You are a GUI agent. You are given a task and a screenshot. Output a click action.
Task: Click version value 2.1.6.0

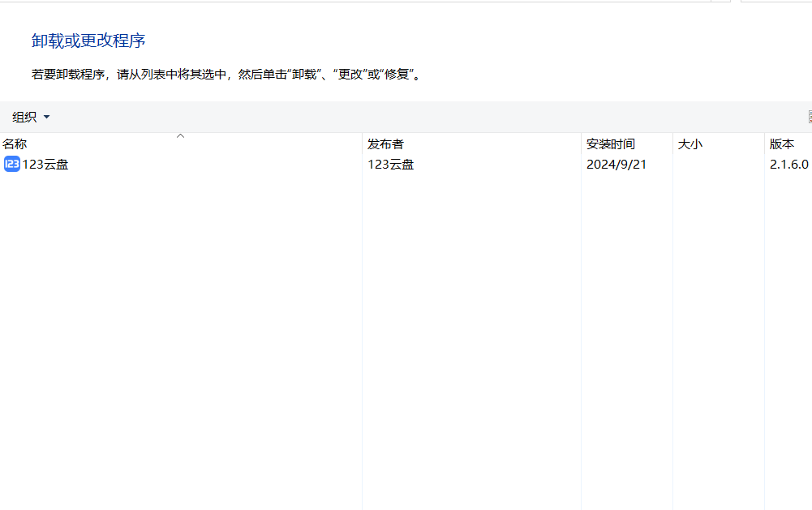(788, 164)
